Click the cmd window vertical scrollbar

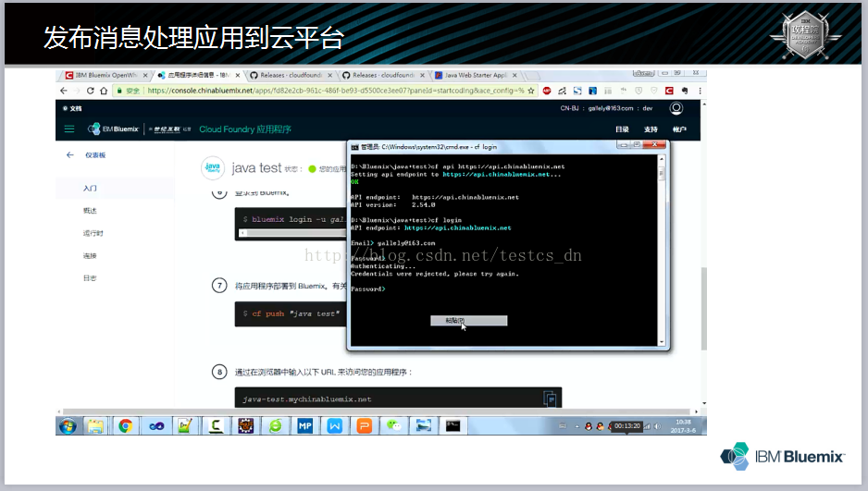pos(661,251)
